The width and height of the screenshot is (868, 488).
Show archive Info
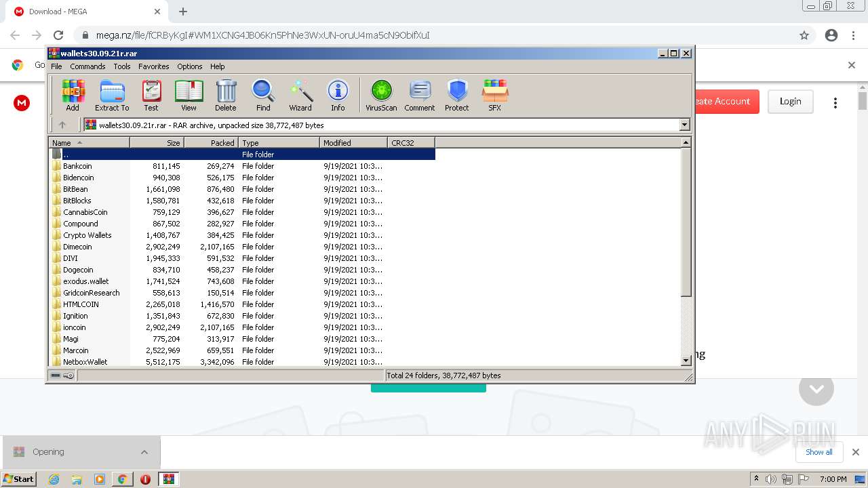[338, 96]
